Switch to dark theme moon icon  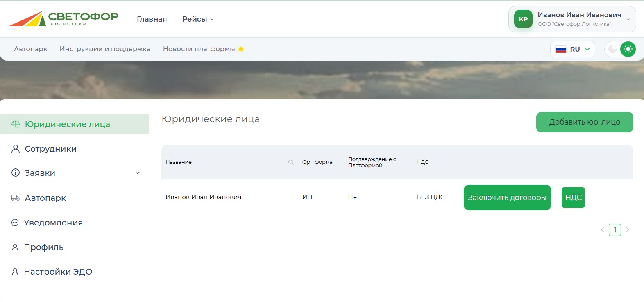613,49
